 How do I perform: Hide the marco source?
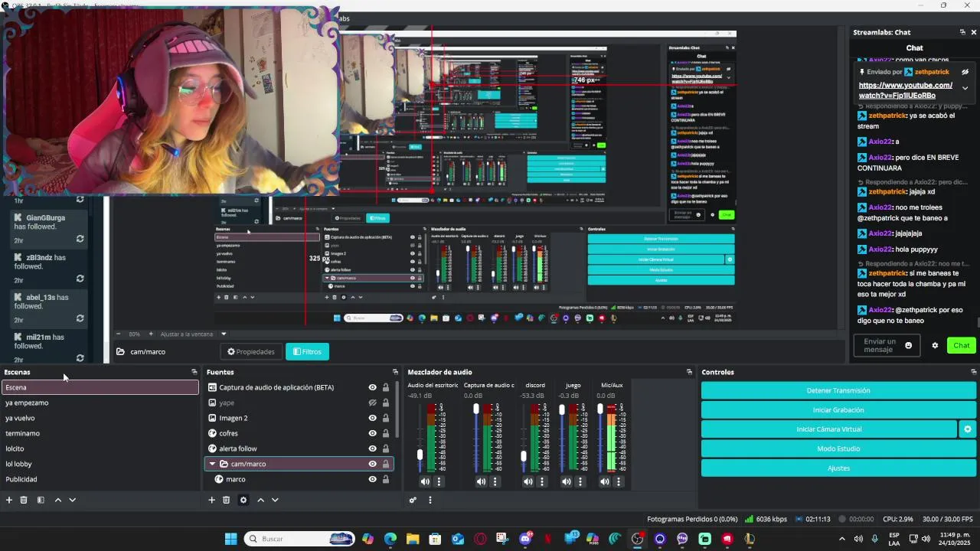point(373,479)
